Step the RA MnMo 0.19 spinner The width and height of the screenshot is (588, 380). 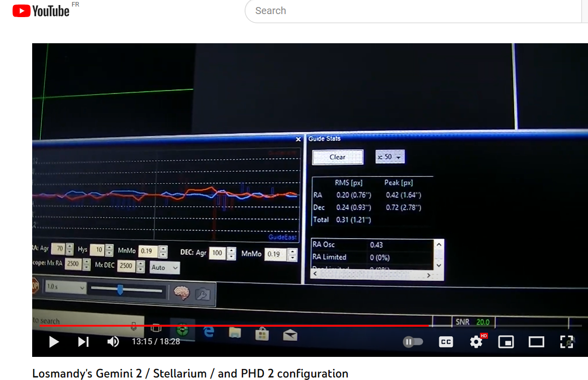click(163, 252)
